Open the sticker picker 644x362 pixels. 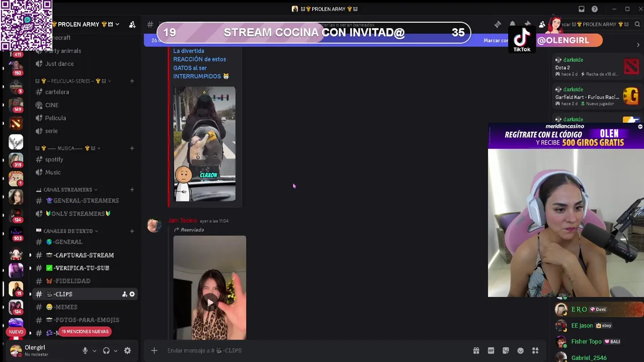(506, 350)
